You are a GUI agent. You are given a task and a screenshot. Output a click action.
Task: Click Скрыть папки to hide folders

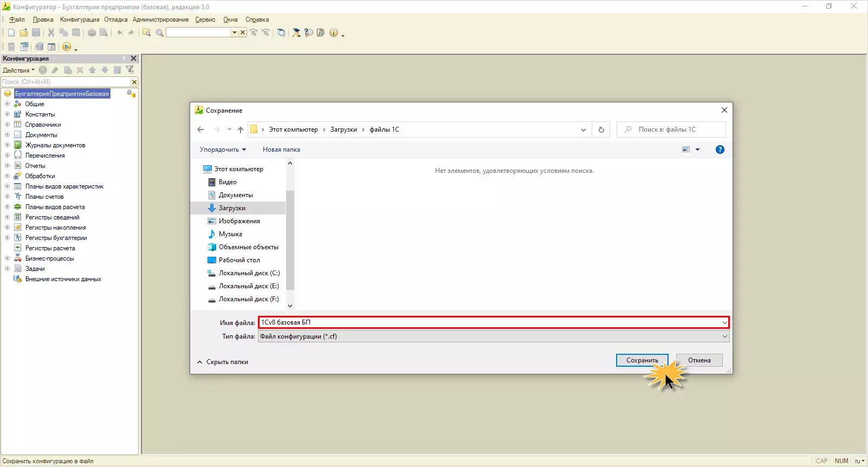223,362
